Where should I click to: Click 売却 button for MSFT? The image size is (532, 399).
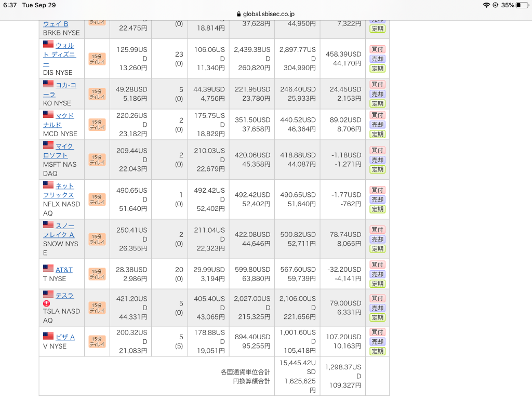[x=377, y=160]
